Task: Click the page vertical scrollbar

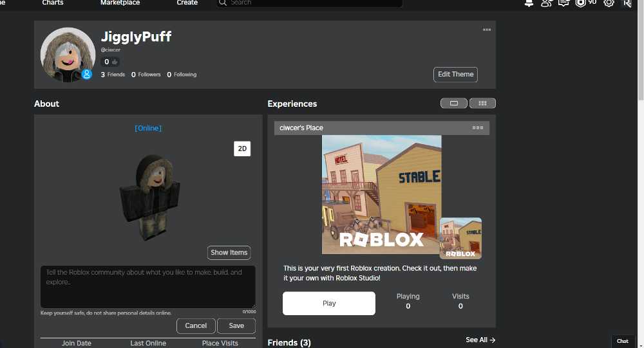Action: coord(640,50)
